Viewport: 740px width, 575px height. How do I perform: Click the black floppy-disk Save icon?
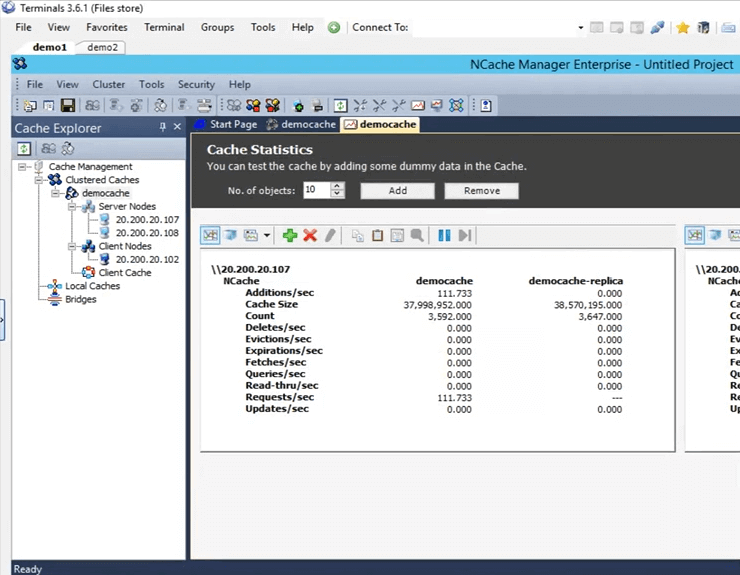coord(68,105)
